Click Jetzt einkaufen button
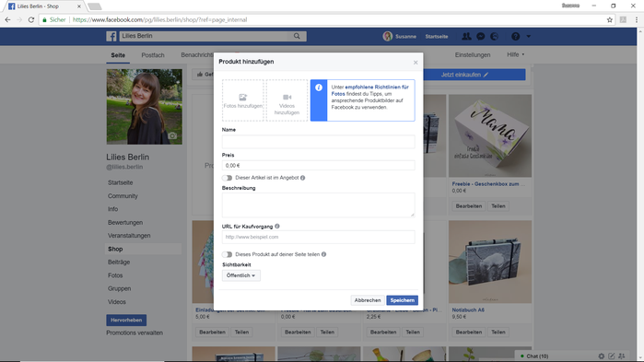This screenshot has width=644, height=362. pyautogui.click(x=474, y=75)
